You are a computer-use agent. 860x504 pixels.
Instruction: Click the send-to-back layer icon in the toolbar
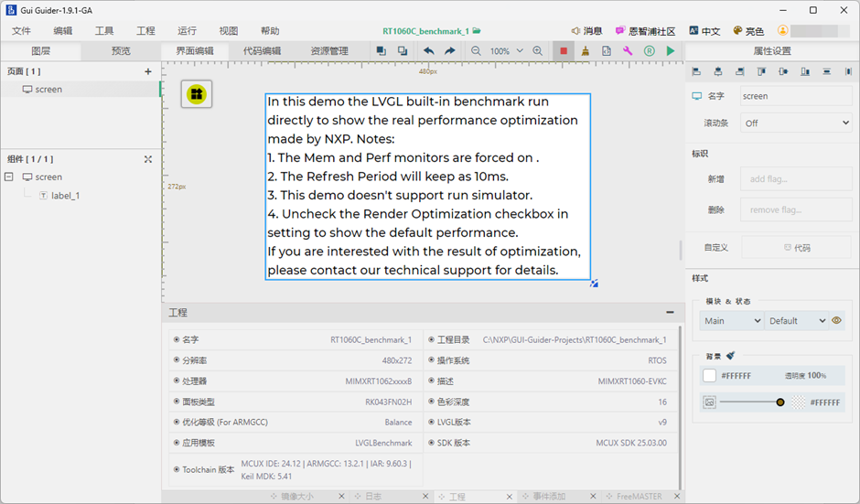click(x=403, y=51)
